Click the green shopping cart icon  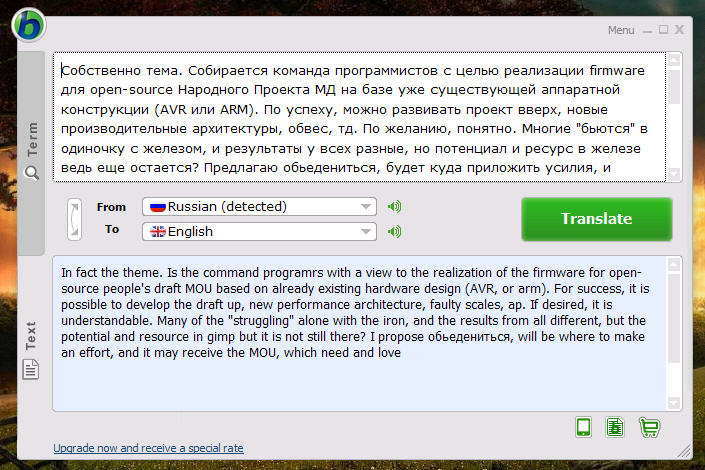click(649, 427)
